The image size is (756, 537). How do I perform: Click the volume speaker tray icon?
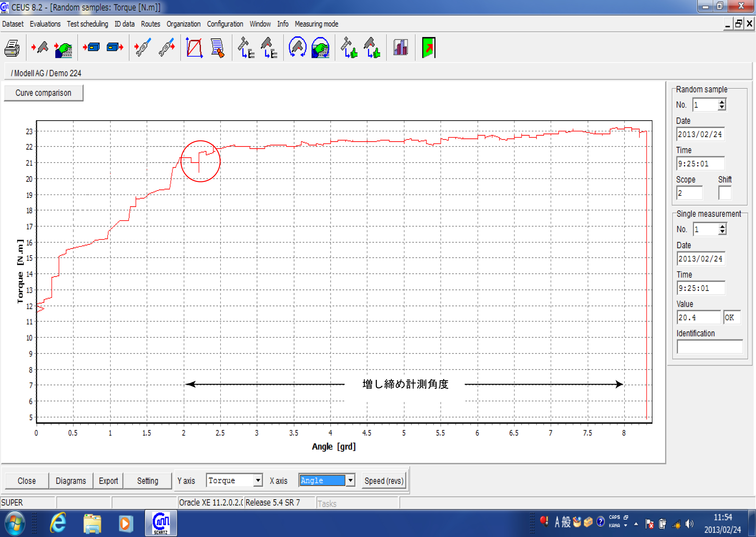(x=690, y=524)
